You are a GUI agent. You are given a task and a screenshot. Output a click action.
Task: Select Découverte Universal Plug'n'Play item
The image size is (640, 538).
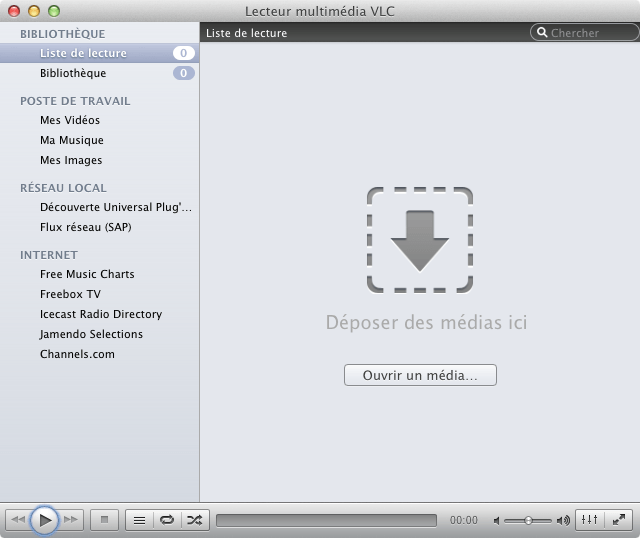116,207
